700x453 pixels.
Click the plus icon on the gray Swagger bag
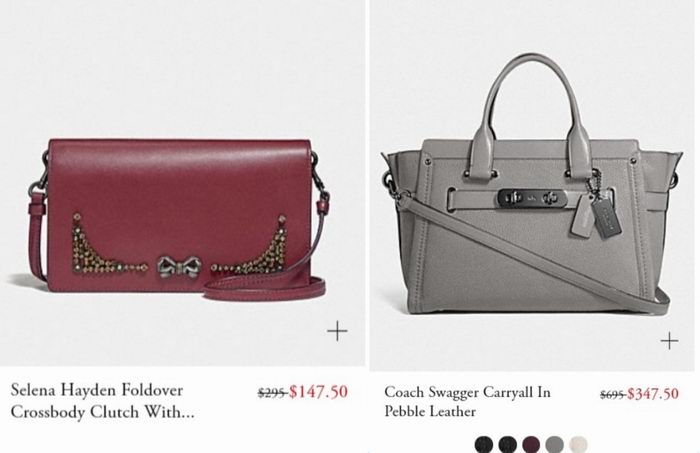coord(669,341)
